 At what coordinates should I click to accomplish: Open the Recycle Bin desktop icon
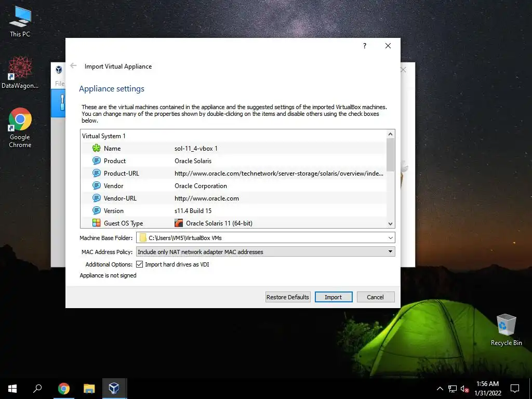click(x=506, y=330)
